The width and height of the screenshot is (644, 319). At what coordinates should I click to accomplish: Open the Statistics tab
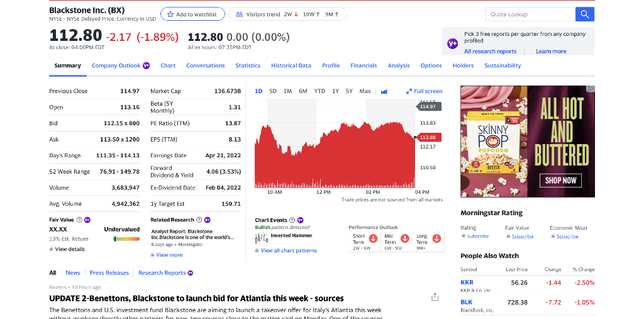[x=248, y=65]
